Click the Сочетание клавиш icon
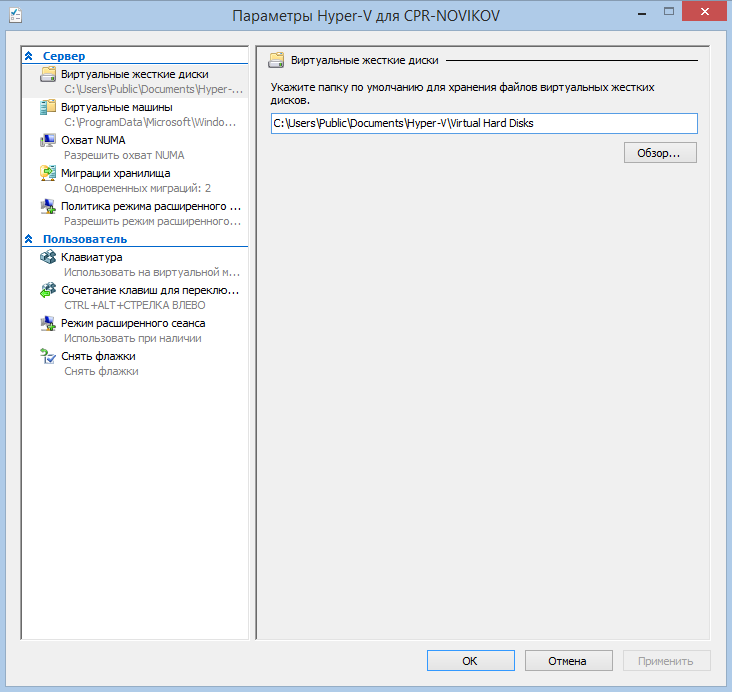Viewport: 732px width, 692px height. point(48,291)
